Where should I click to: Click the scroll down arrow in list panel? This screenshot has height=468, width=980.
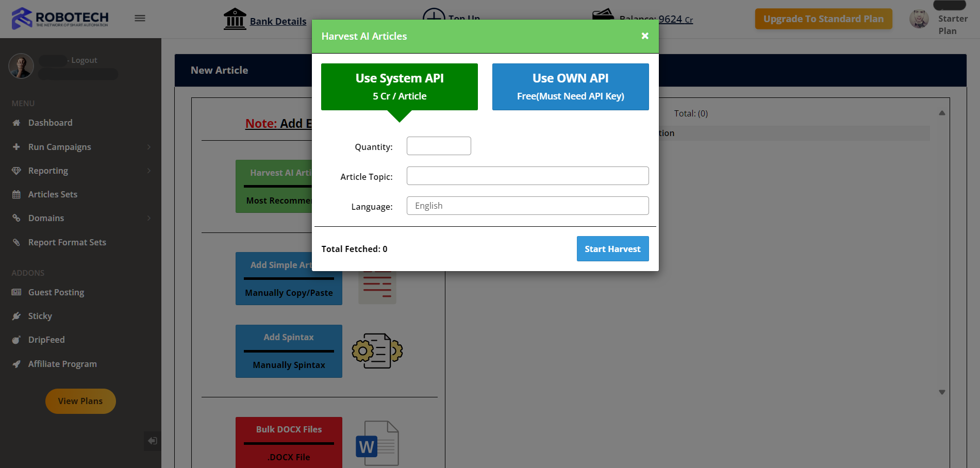(941, 392)
